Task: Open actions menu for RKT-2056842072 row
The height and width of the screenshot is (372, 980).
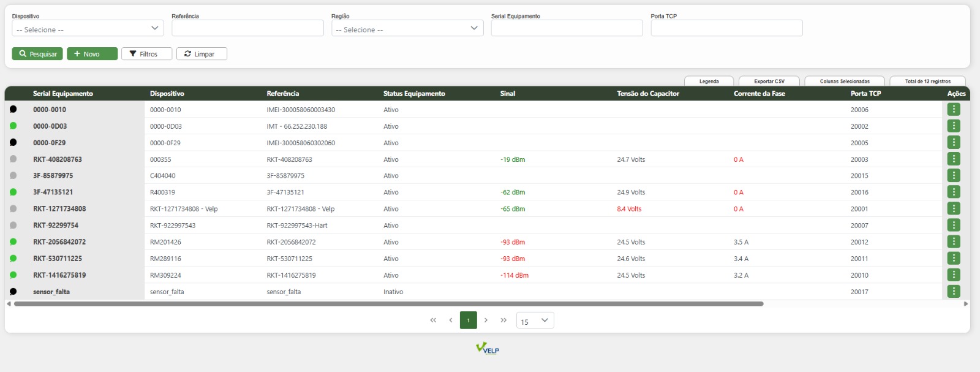Action: tap(953, 241)
